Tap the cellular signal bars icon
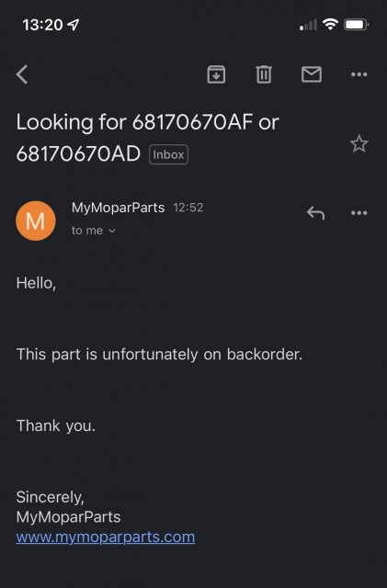The width and height of the screenshot is (387, 588). (x=308, y=25)
